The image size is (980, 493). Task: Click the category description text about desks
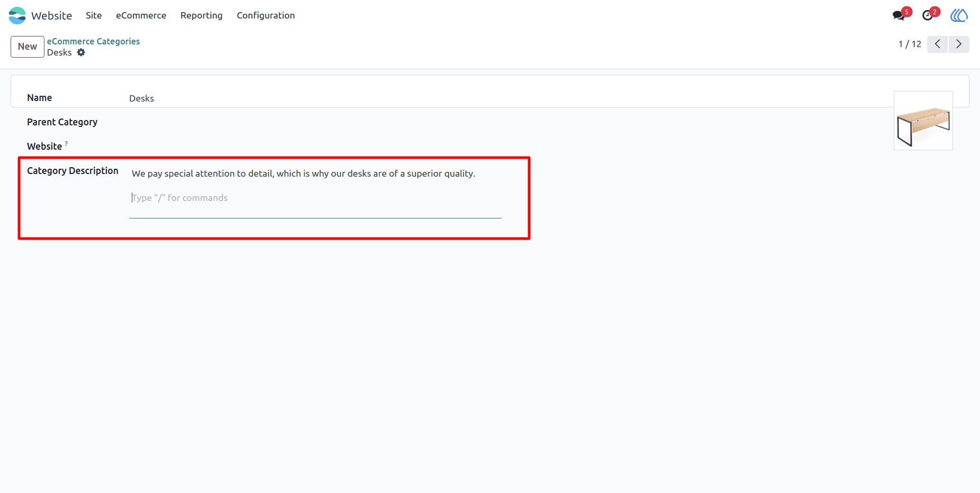tap(304, 174)
